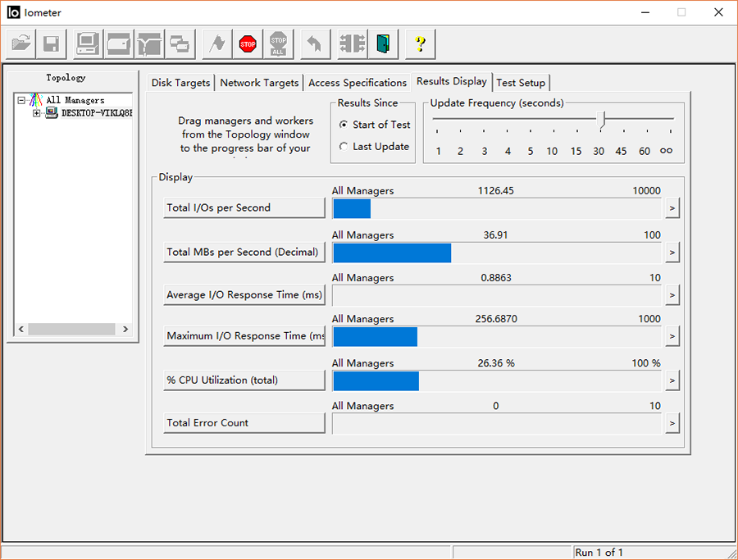Expand the DESKTOP-VIKLQ8 manager node
Viewport: 738px width, 560px height.
tap(37, 113)
